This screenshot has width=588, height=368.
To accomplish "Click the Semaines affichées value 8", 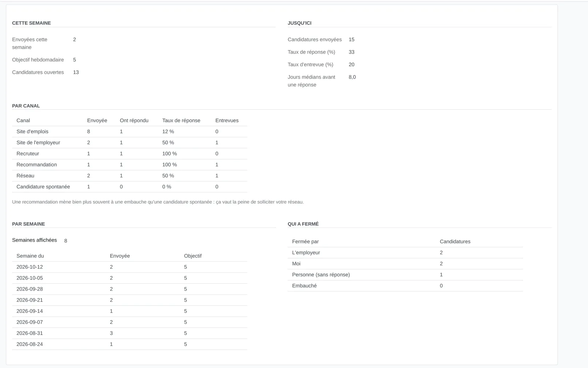I will tap(66, 241).
